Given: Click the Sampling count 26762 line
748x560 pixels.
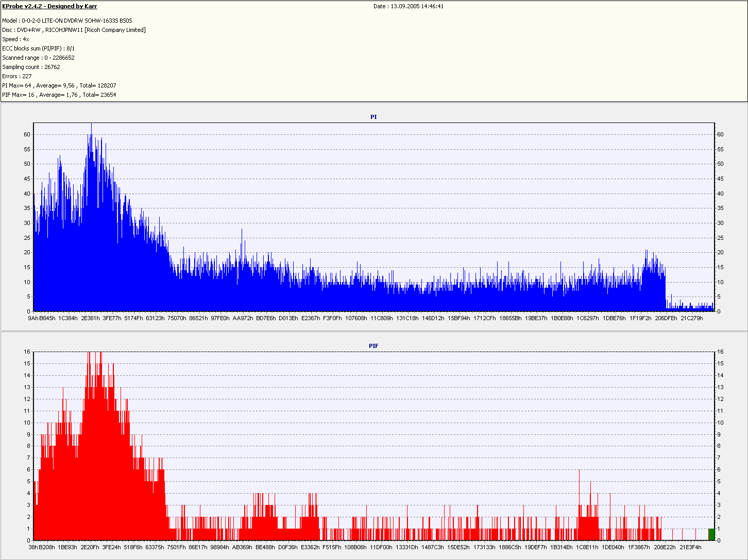Looking at the screenshot, I should tap(31, 67).
